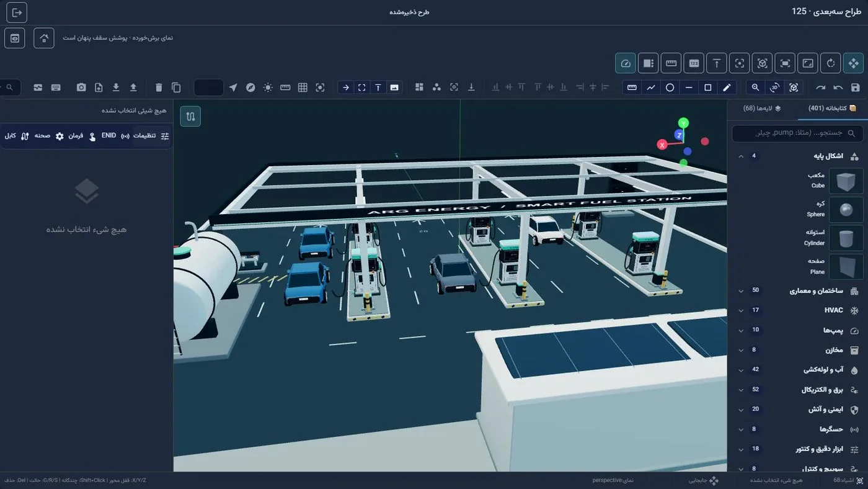Click the red X axis gizmo ball
This screenshot has width=868, height=489.
pos(662,145)
